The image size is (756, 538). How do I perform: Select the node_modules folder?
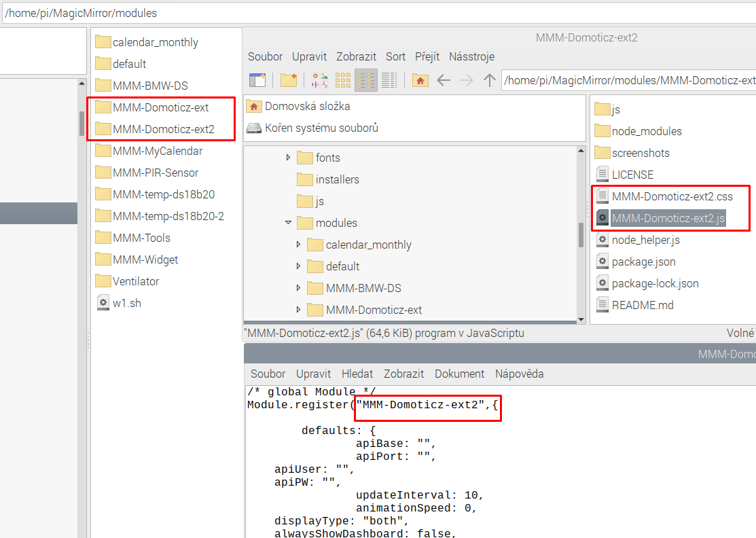coord(638,131)
